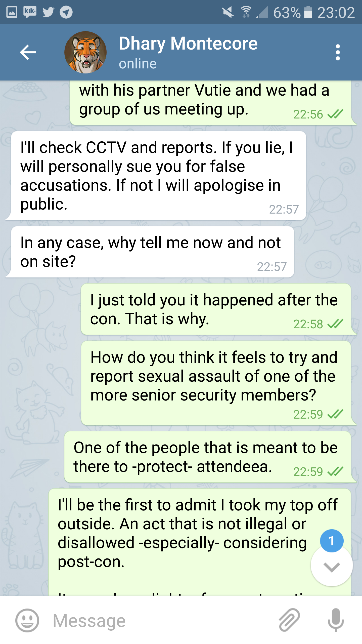The height and width of the screenshot is (644, 362).
Task: Tap the Telegram paper plane status icon
Action: click(x=66, y=12)
